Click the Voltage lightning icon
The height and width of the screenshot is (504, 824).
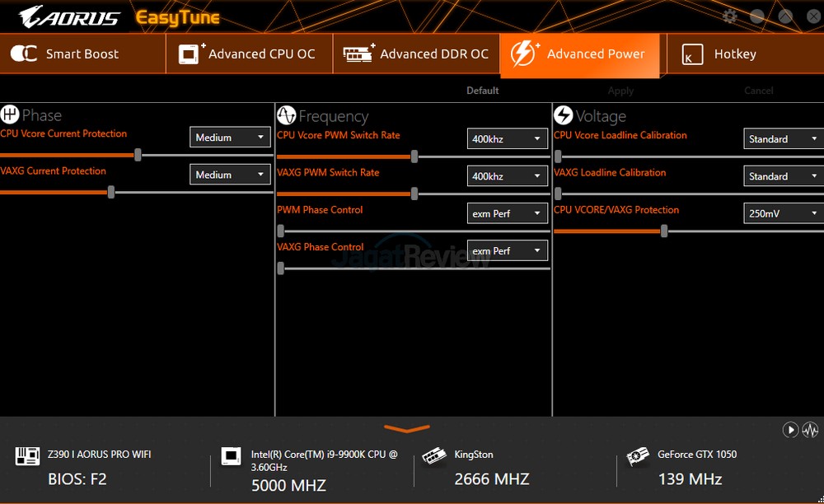click(563, 115)
